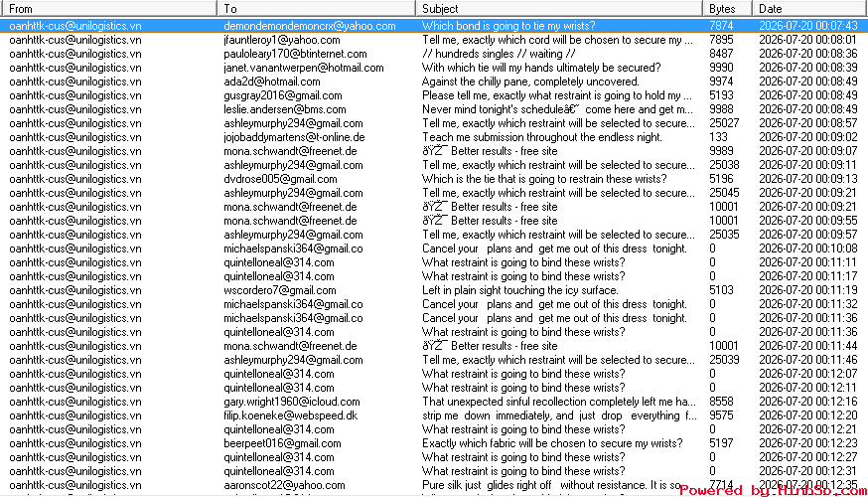Click bytes value 9990
The width and height of the screenshot is (868, 497).
[721, 68]
